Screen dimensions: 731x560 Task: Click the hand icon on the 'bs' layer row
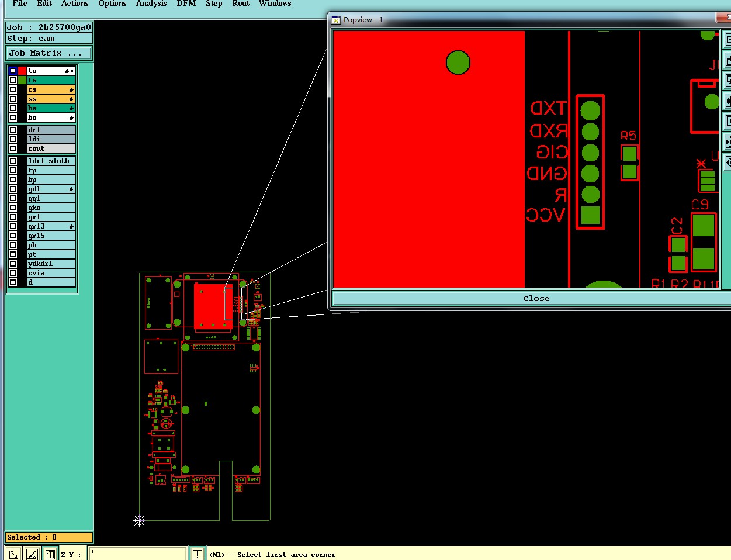click(x=71, y=108)
